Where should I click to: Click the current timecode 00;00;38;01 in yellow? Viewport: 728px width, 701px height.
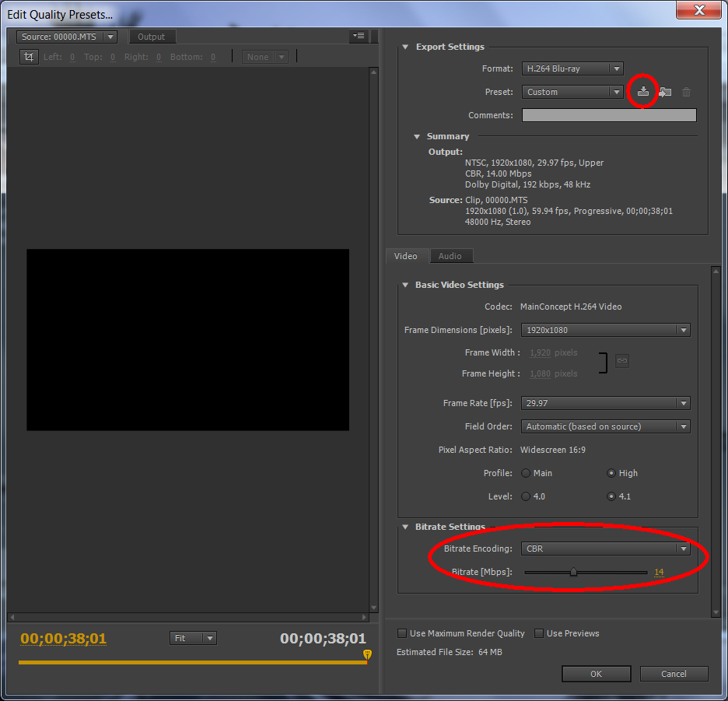point(64,638)
